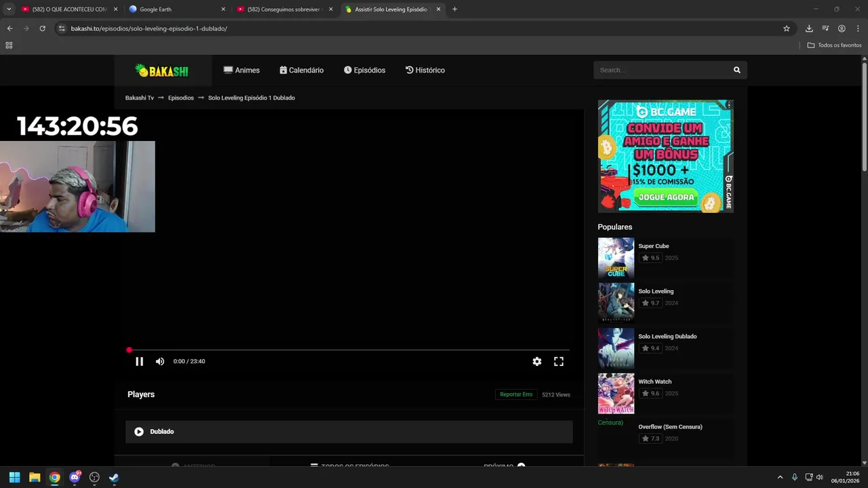This screenshot has height=488, width=868.
Task: Mute the video player volume
Action: click(160, 361)
